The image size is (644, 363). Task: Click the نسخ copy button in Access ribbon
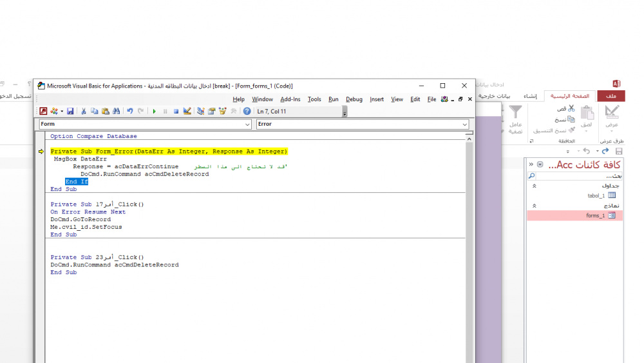(565, 120)
